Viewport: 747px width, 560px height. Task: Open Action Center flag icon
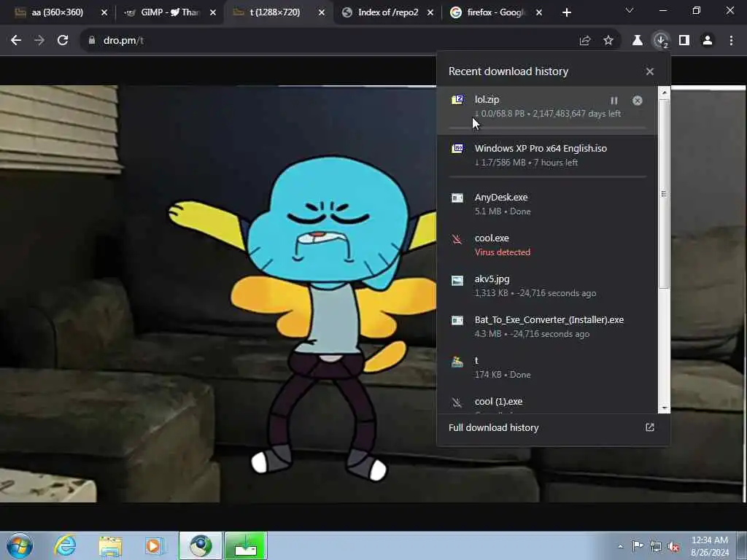point(638,545)
